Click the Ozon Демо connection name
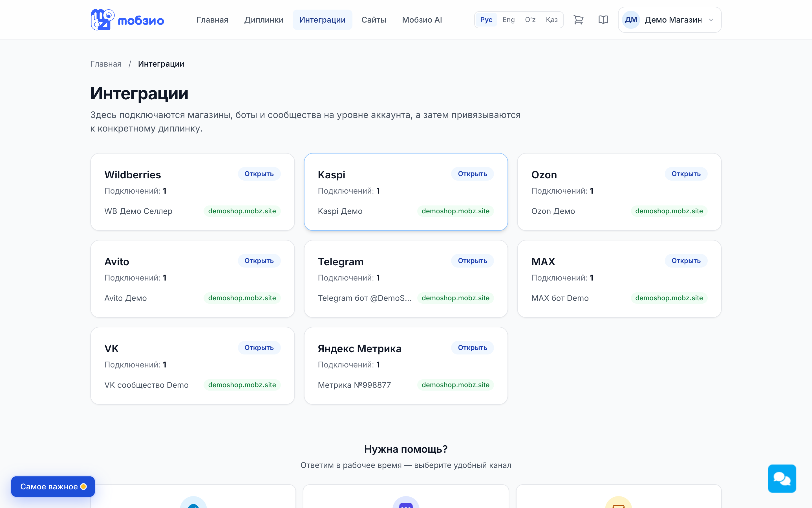The height and width of the screenshot is (508, 812). pyautogui.click(x=553, y=211)
